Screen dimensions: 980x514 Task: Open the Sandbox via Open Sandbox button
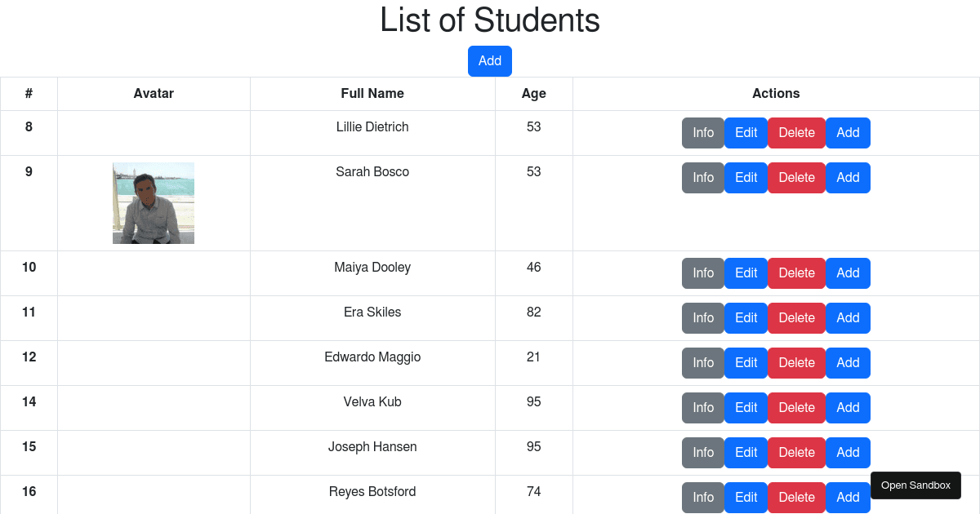tap(915, 485)
